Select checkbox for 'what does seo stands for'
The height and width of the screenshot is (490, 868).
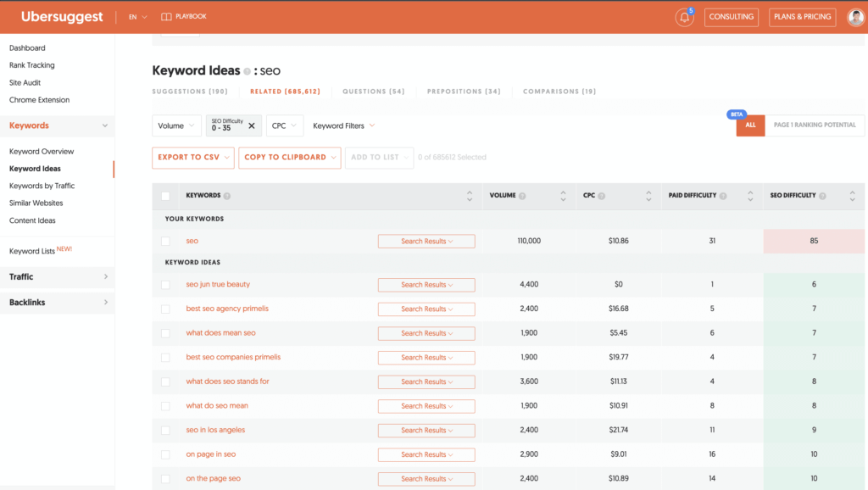(165, 382)
